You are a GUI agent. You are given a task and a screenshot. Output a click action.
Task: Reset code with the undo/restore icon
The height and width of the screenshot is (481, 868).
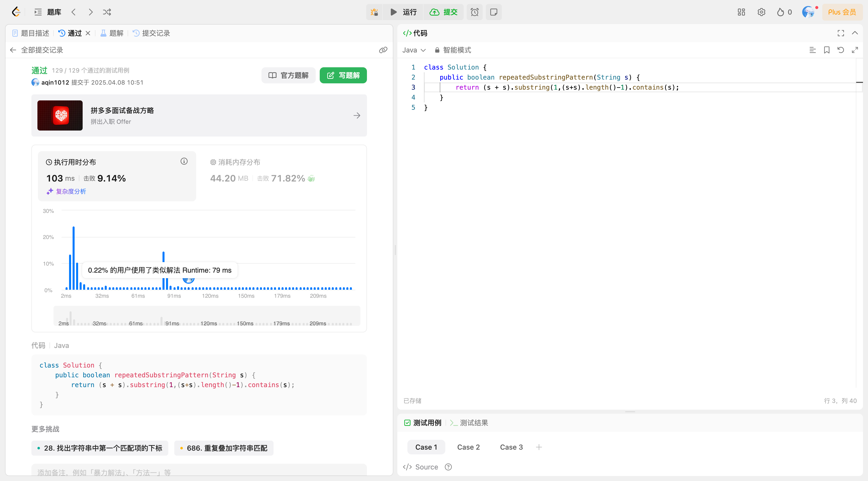841,50
